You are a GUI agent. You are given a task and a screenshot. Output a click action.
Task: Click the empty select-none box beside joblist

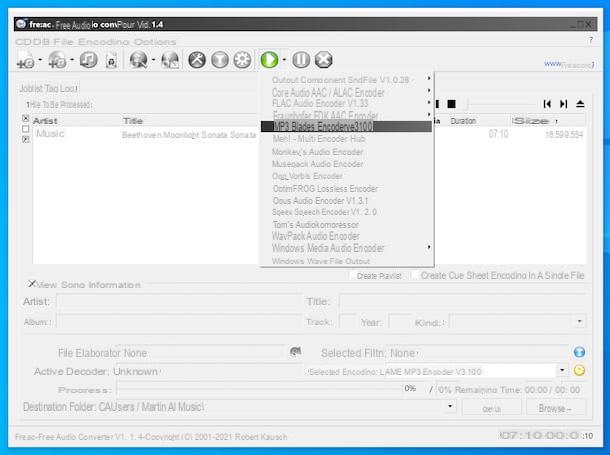[x=26, y=129]
